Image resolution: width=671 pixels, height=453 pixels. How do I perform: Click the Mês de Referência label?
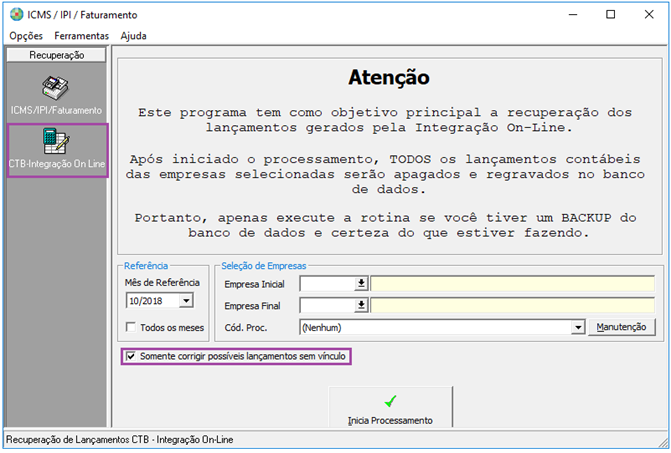click(x=162, y=282)
